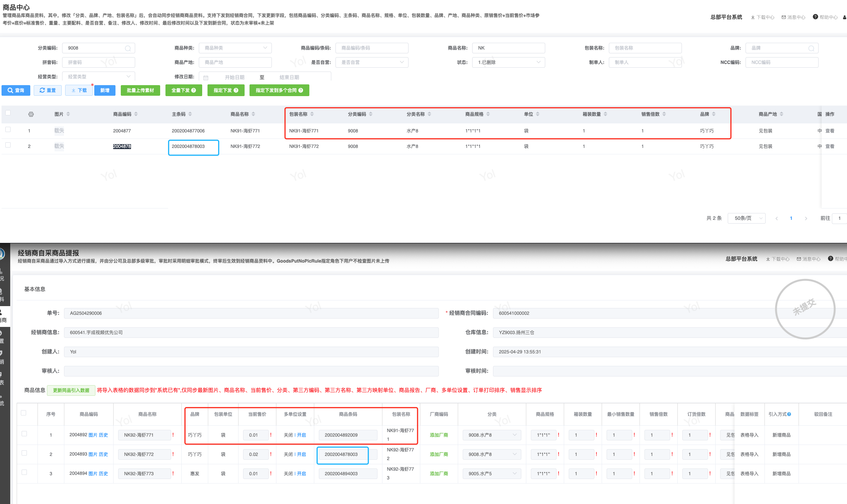
Task: Click the question mark icon beside 引入方式
Action: 789,414
